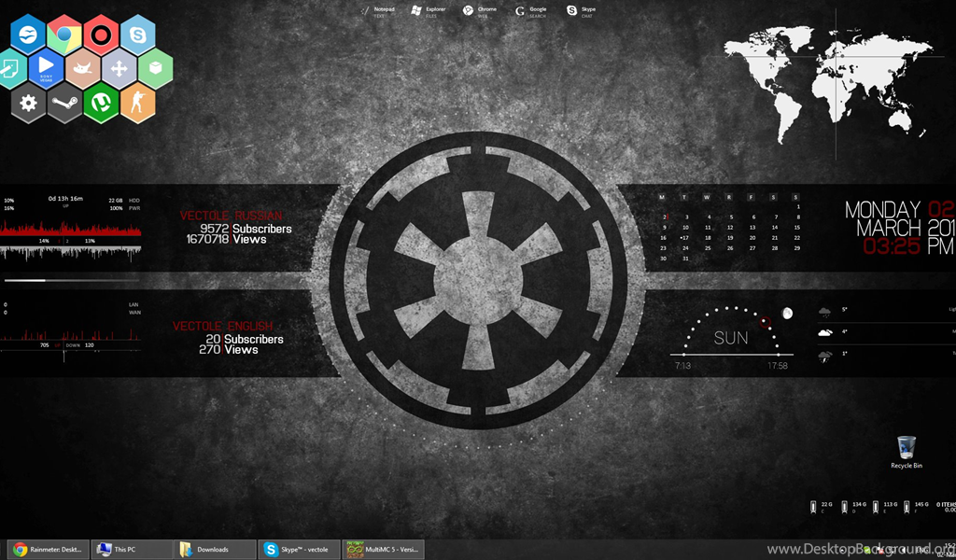956x560 pixels.
Task: Launch Steam from the dark hexagon
Action: [x=64, y=103]
